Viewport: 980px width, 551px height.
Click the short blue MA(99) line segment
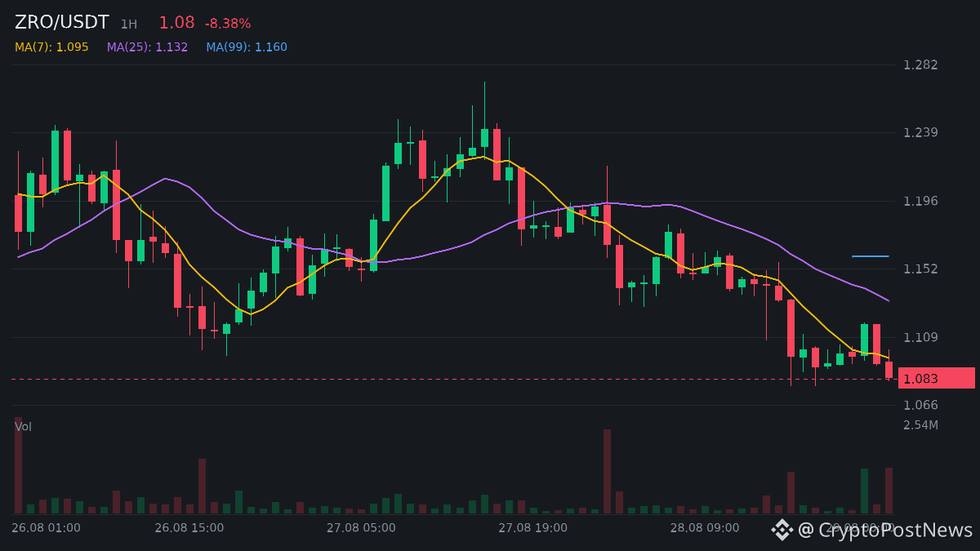tap(870, 256)
